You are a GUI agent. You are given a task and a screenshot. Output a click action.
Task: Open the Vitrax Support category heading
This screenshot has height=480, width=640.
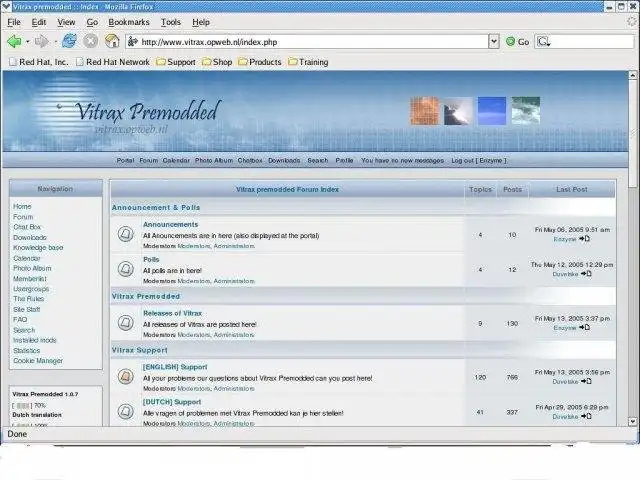point(140,350)
